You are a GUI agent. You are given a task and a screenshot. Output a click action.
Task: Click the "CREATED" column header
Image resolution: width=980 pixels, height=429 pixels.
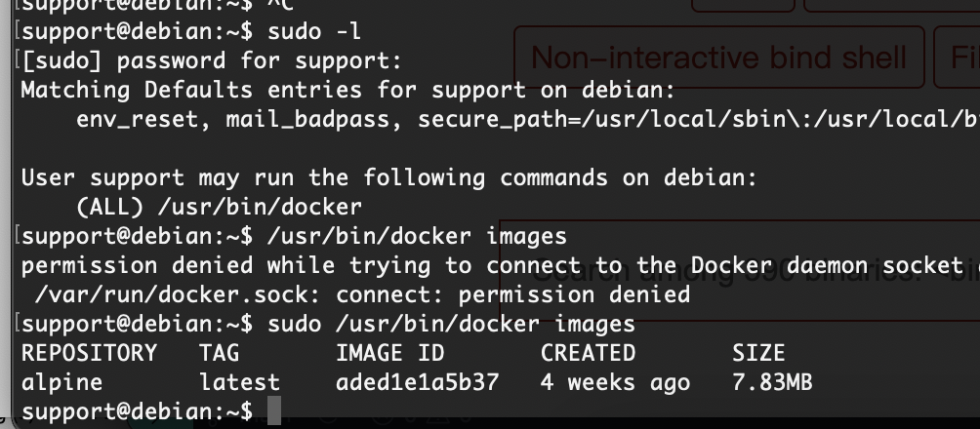point(588,352)
